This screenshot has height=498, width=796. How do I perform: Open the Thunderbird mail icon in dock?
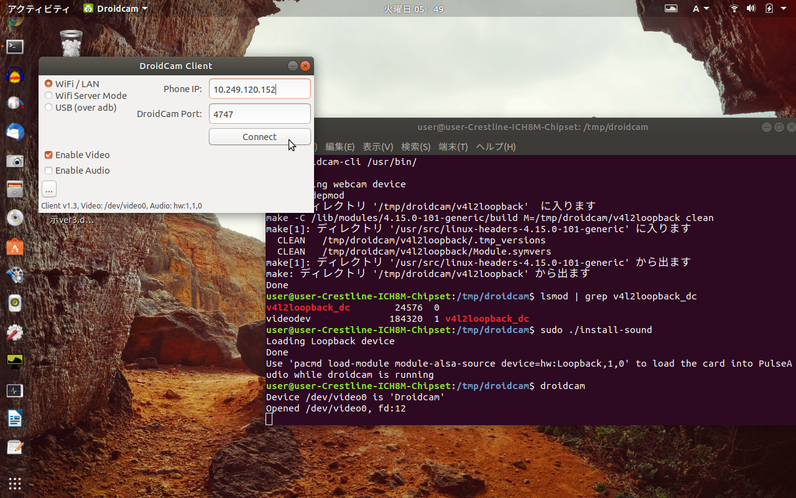tap(15, 132)
